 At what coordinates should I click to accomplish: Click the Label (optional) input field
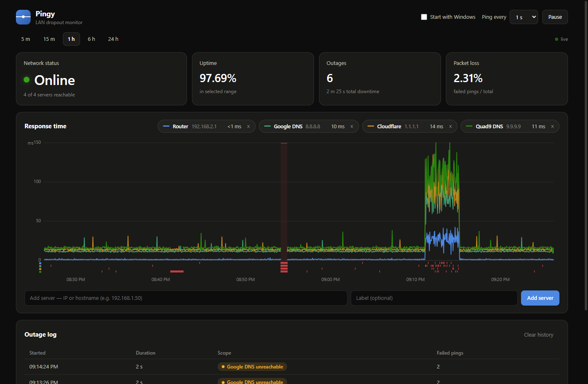coord(434,298)
